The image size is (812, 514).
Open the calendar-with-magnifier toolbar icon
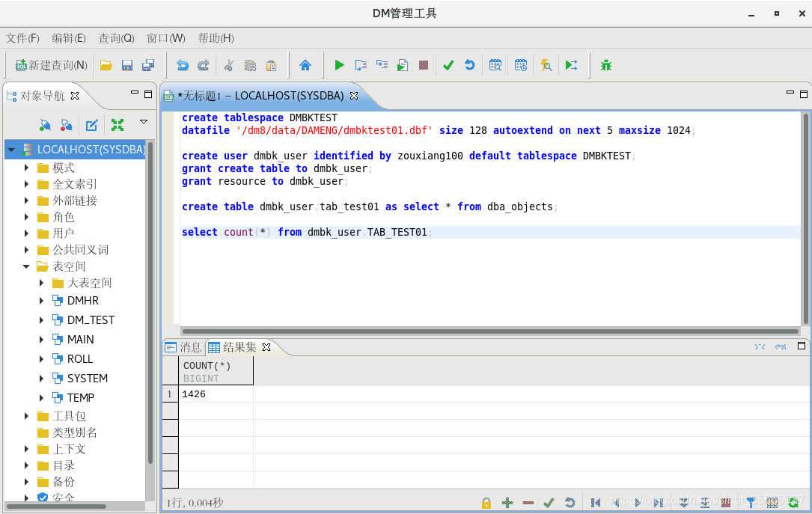495,65
